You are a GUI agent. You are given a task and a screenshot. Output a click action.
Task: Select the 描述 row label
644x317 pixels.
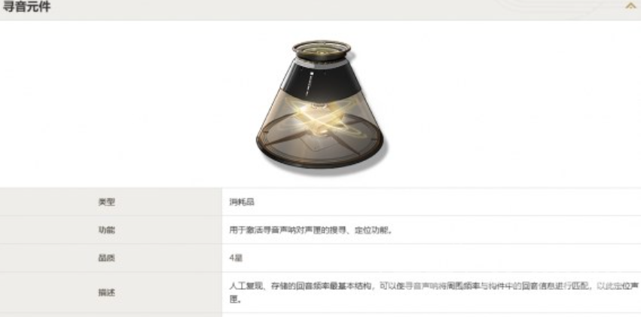pos(106,292)
